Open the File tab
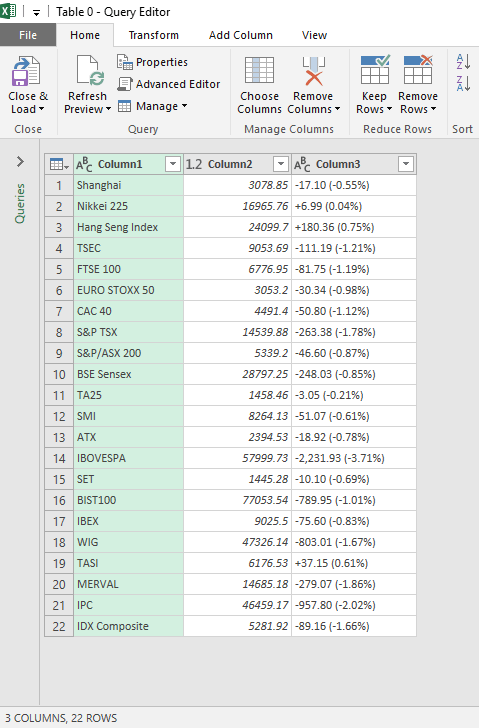This screenshot has height=728, width=479. pos(28,35)
